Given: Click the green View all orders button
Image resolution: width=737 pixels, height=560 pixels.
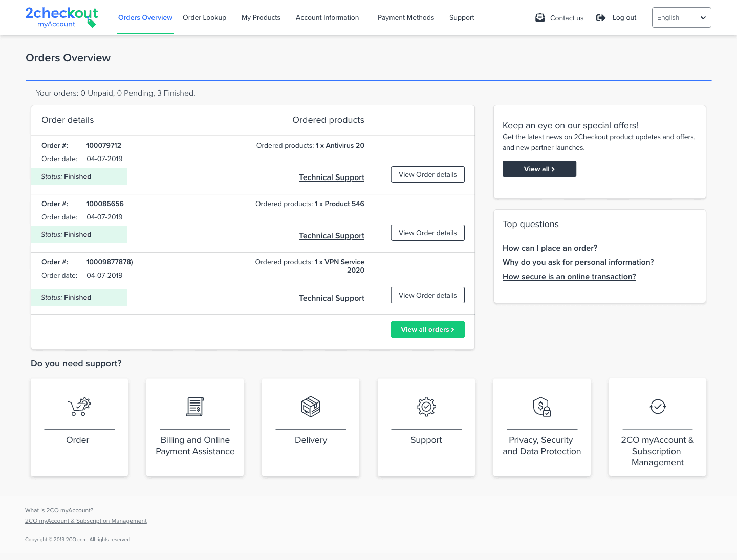Looking at the screenshot, I should coord(428,329).
